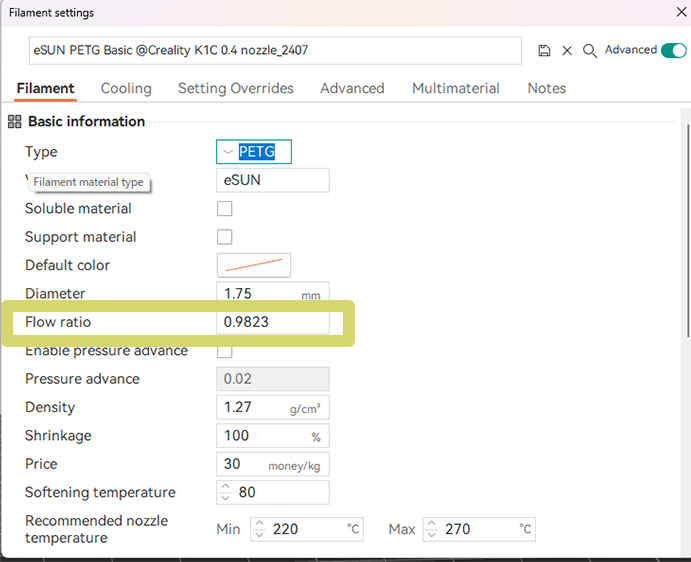
Task: Open the filament Type dropdown
Action: click(x=254, y=152)
